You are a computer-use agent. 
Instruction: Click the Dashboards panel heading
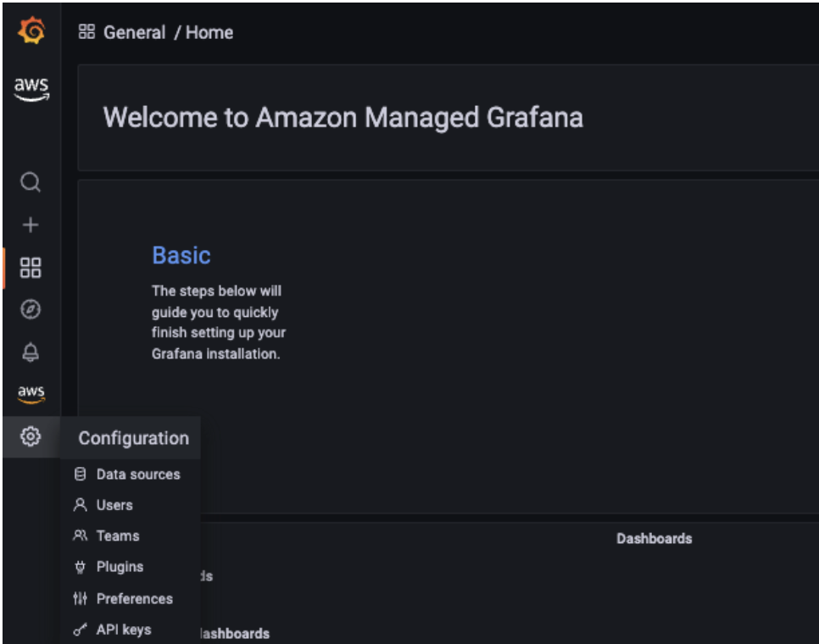(x=654, y=539)
